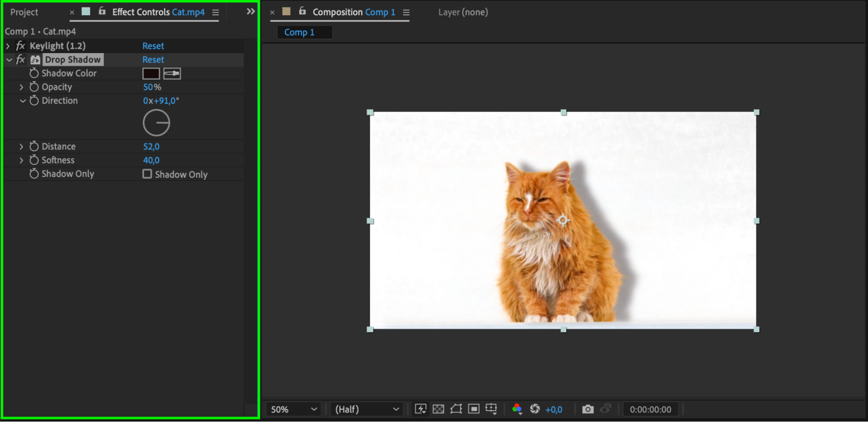Open the Effect Controls panel menu

coord(215,12)
